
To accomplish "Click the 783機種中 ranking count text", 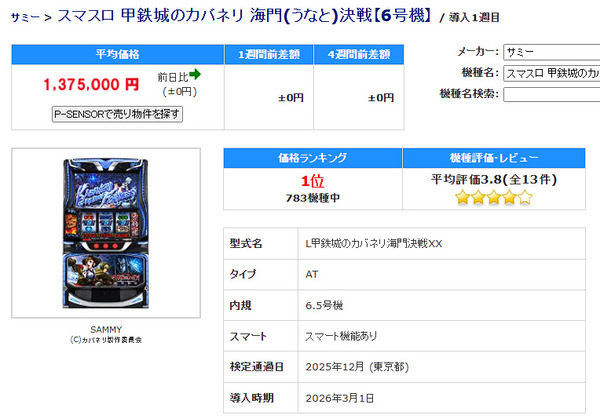I will click(x=313, y=198).
